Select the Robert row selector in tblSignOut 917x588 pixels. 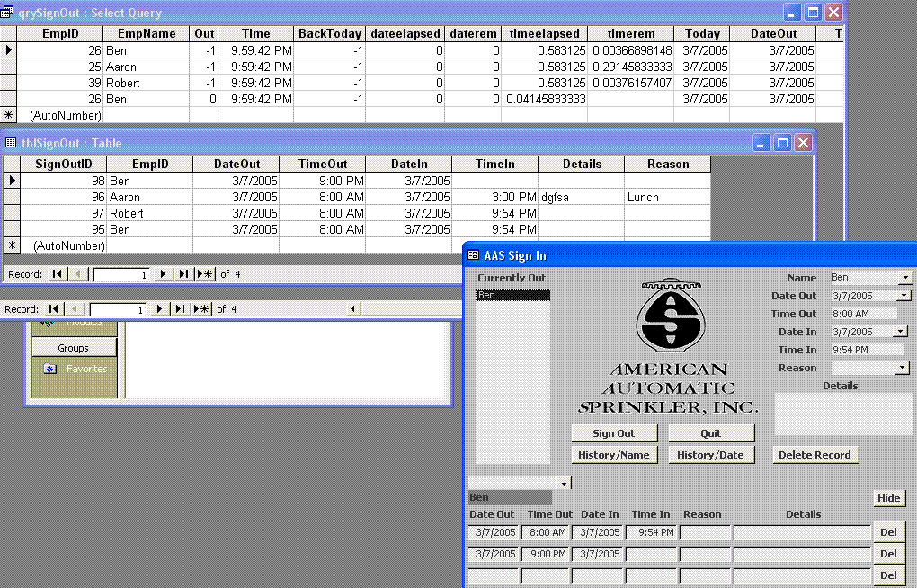coord(12,213)
